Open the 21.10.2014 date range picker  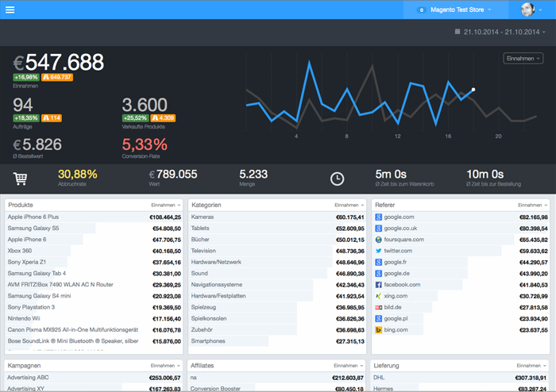(500, 32)
